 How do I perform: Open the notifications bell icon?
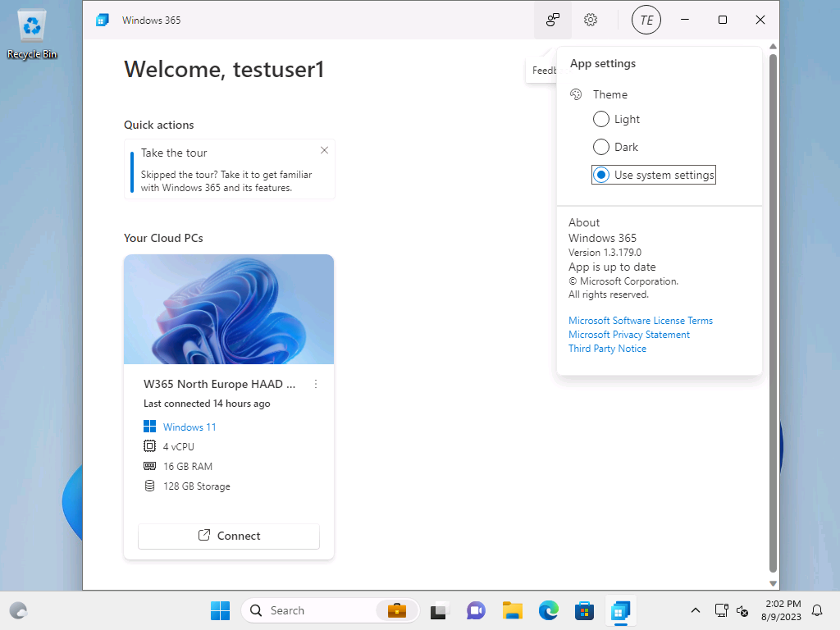tap(817, 610)
